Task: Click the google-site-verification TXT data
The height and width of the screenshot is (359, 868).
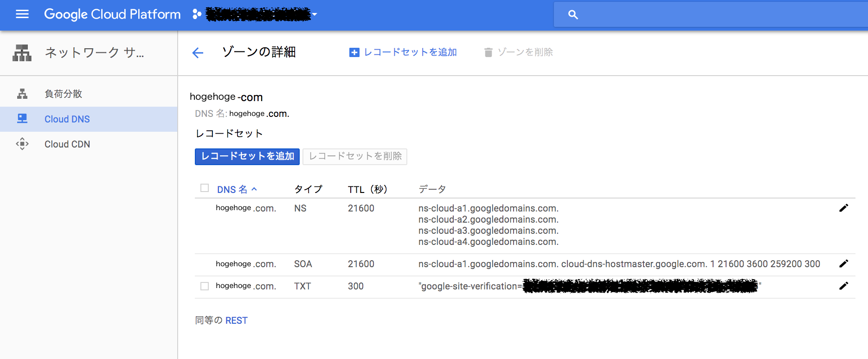Action: point(590,286)
